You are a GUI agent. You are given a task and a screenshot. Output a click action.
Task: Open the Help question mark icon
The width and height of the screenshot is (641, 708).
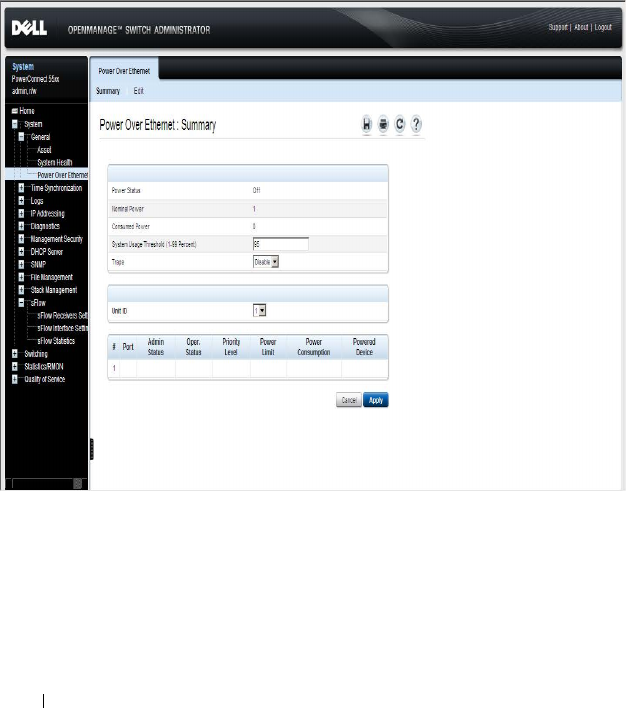[416, 124]
